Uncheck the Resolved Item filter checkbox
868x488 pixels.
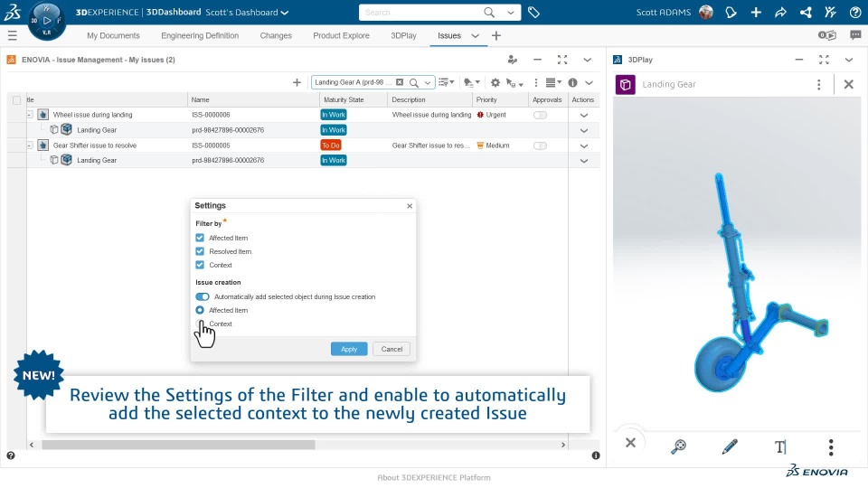tap(200, 251)
